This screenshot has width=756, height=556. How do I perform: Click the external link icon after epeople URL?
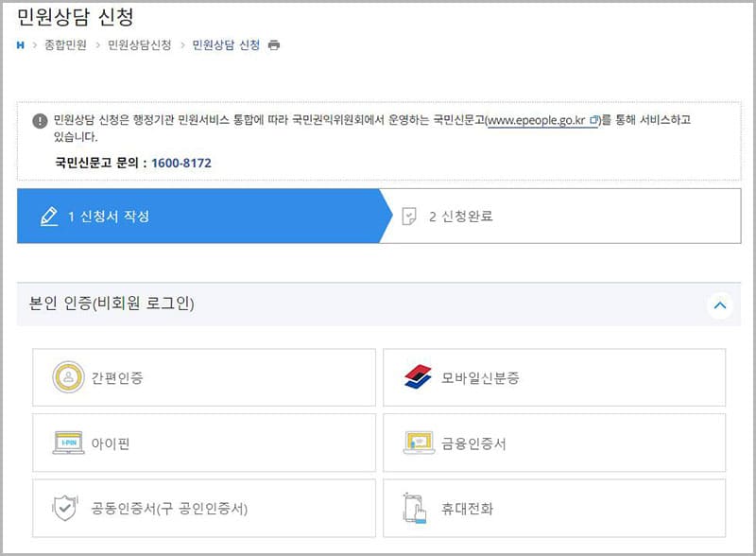[594, 121]
